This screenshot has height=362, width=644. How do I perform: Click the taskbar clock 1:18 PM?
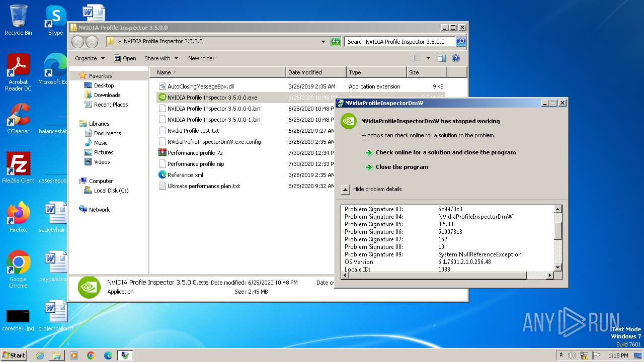point(618,355)
